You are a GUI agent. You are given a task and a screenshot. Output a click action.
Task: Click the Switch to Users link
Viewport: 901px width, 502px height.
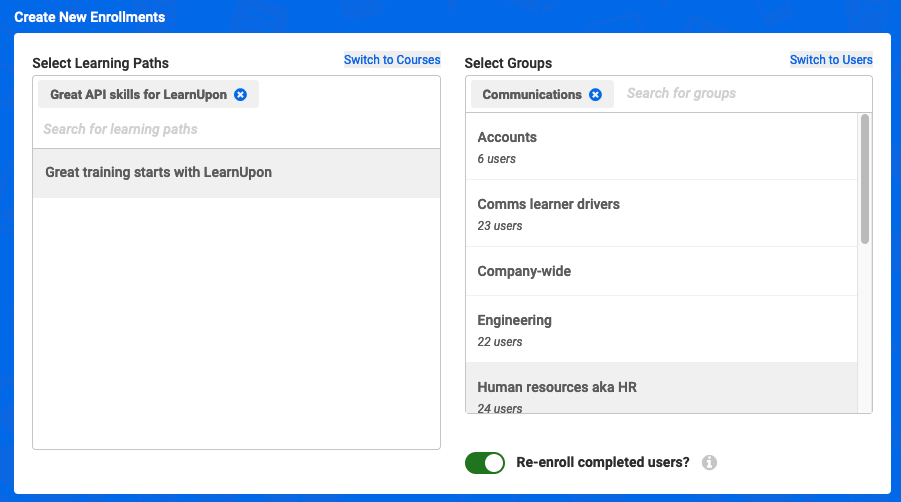tap(831, 60)
